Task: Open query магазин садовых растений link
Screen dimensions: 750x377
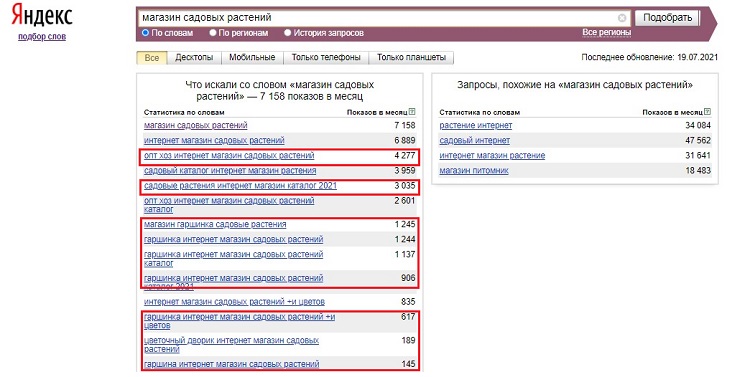Action: [x=196, y=125]
